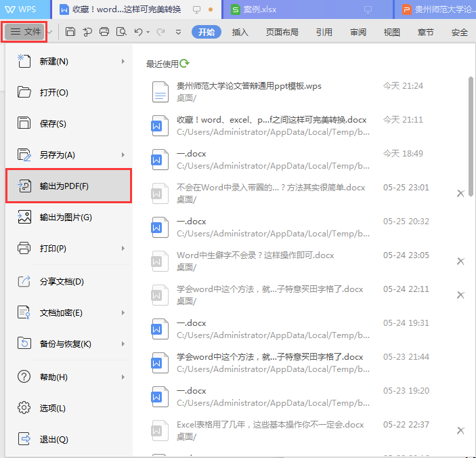Open the 页面布局 ribbon tab
Image resolution: width=476 pixels, height=458 pixels.
(x=282, y=32)
